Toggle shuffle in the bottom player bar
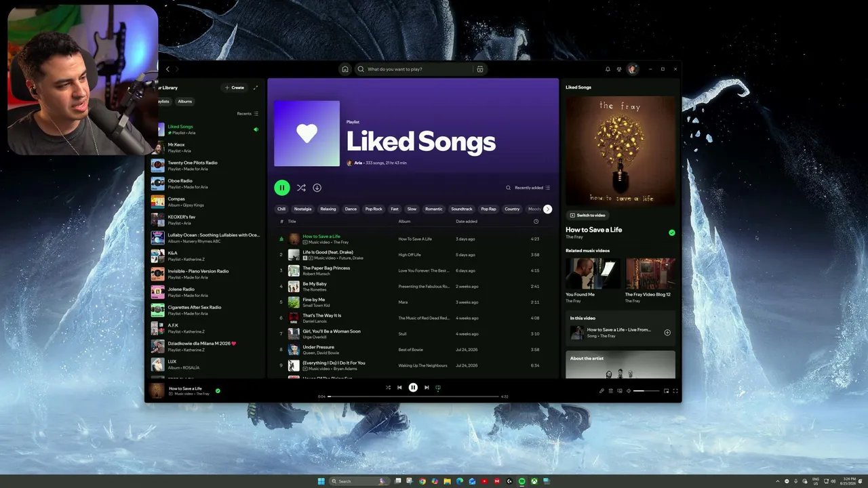The image size is (868, 488). [388, 388]
